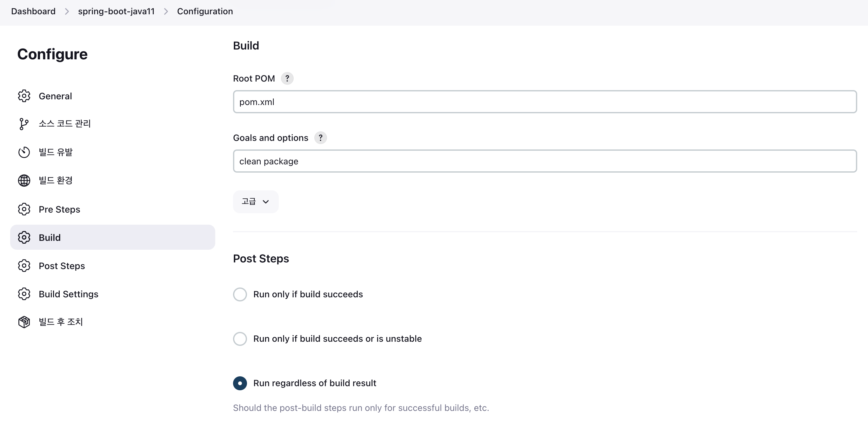Expand the 고급 advanced options dropdown
The image size is (868, 429).
255,202
